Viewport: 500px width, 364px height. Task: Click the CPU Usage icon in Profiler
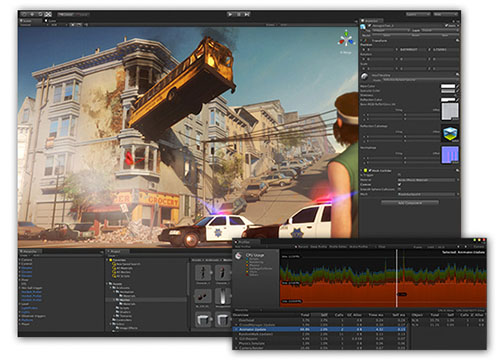point(238,256)
